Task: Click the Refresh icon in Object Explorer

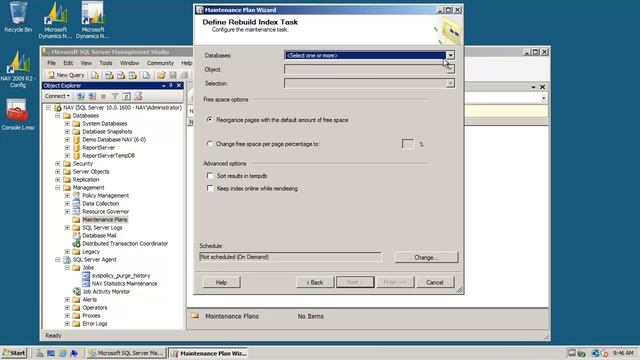Action: (127, 96)
